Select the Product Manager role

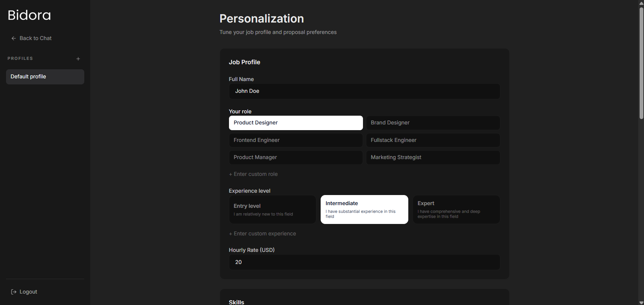(295, 157)
